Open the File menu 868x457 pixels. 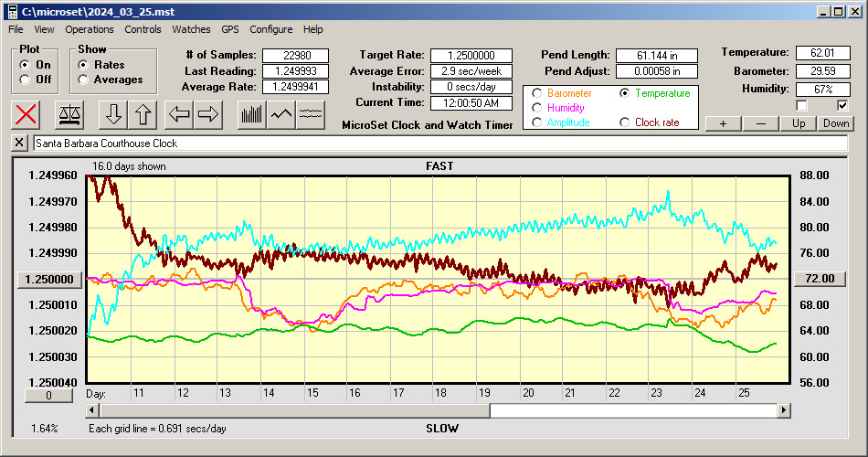click(16, 29)
